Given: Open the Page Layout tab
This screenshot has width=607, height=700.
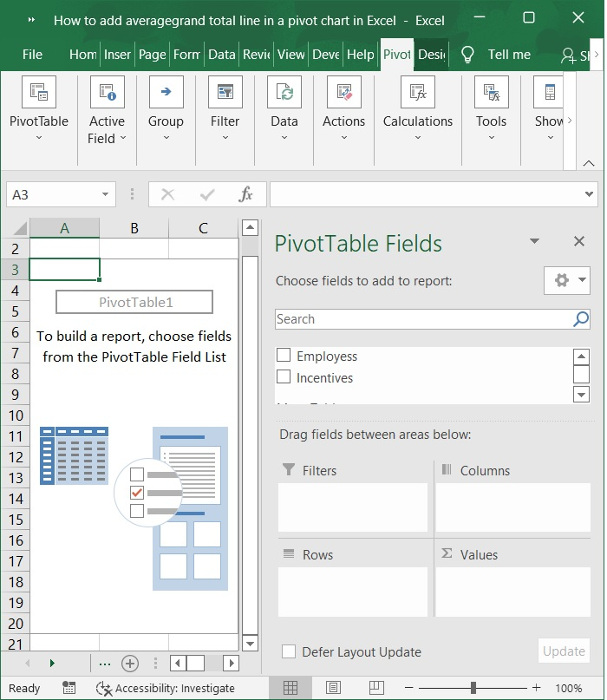Looking at the screenshot, I should pos(153,55).
